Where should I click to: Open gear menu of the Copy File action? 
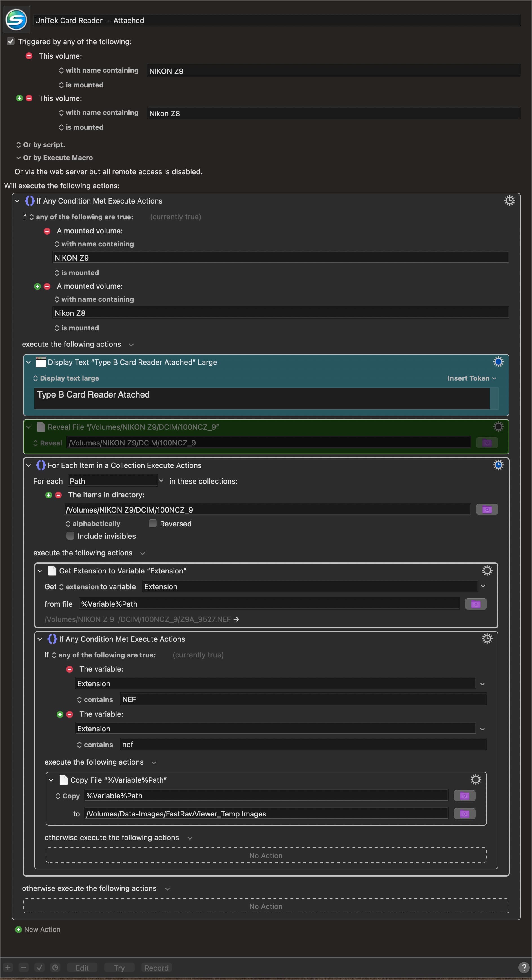(x=476, y=780)
